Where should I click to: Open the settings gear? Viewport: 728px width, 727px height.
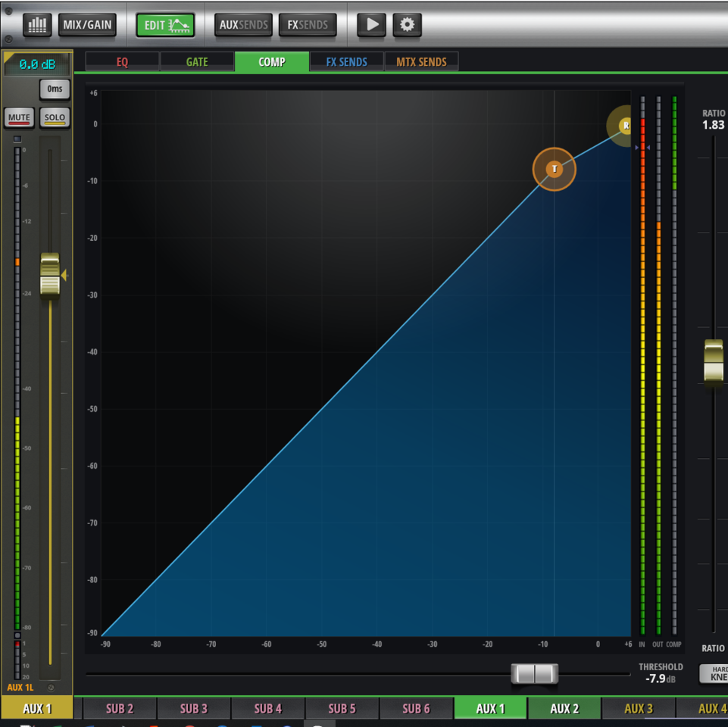click(x=407, y=24)
